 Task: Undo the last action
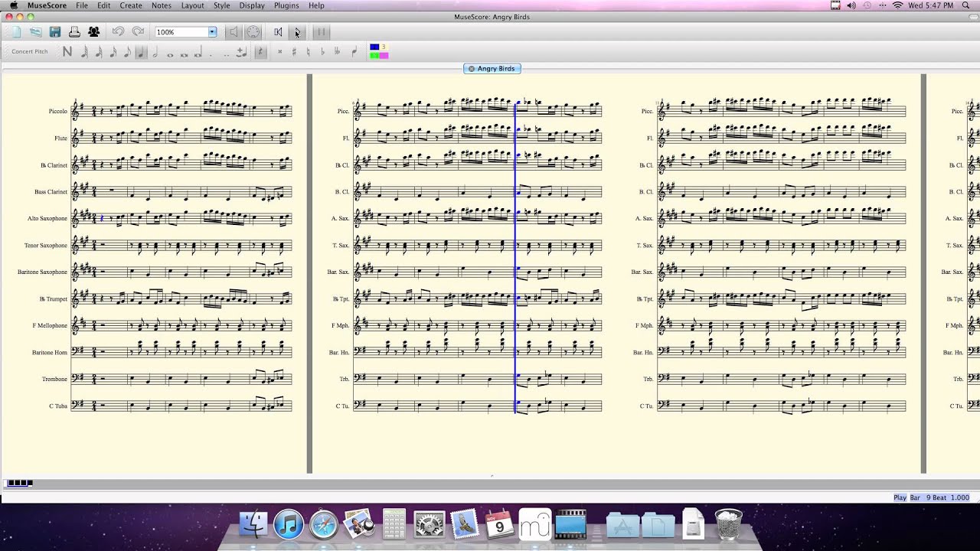pyautogui.click(x=118, y=32)
